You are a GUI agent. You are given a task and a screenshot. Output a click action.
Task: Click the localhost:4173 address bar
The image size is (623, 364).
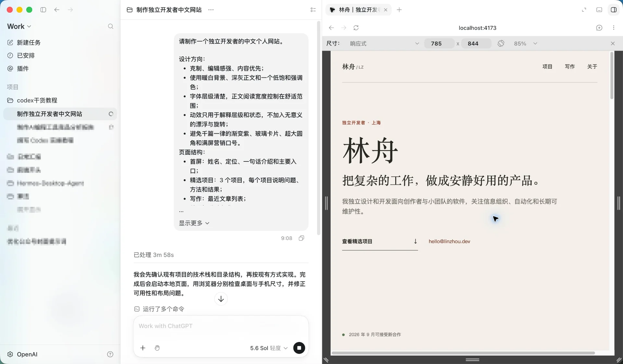pos(477,28)
